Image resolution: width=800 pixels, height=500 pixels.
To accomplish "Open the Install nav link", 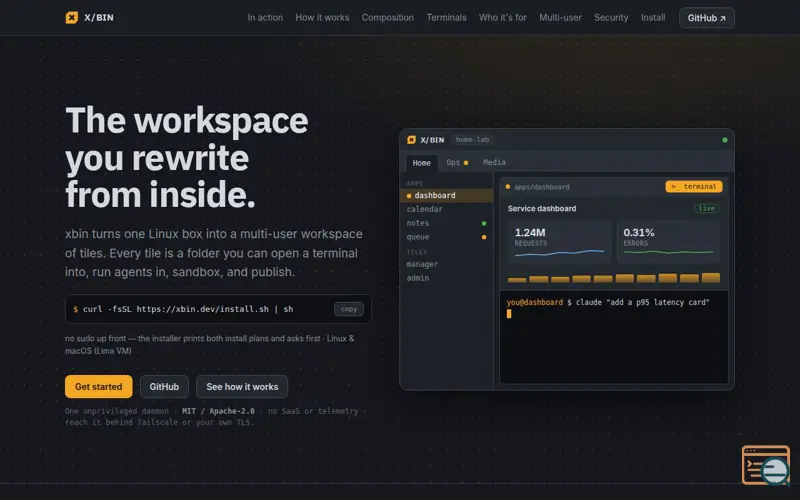I will tap(653, 18).
